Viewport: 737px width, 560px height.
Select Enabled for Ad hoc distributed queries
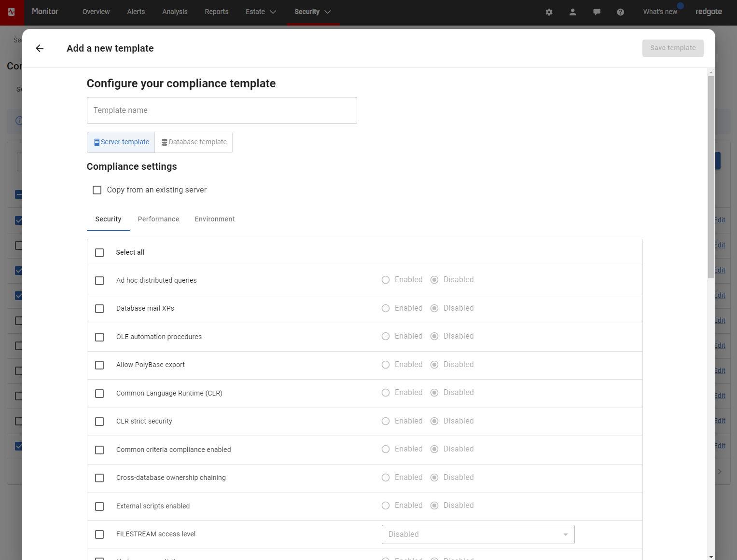[x=386, y=280]
